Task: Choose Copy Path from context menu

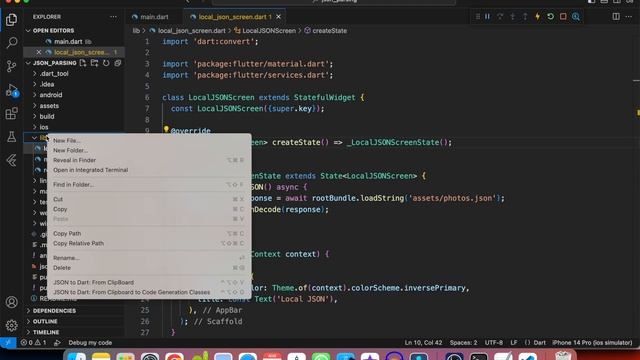Action: [149, 233]
